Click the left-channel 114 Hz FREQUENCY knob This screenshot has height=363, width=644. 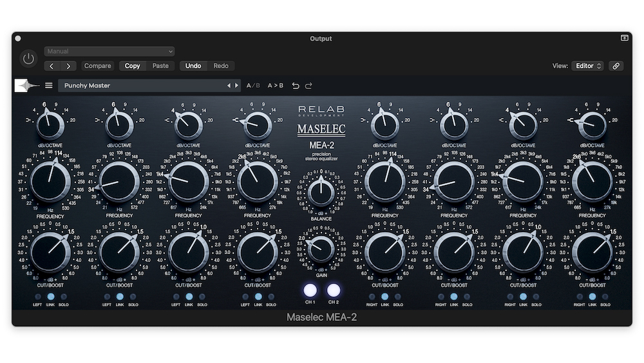coord(50,181)
